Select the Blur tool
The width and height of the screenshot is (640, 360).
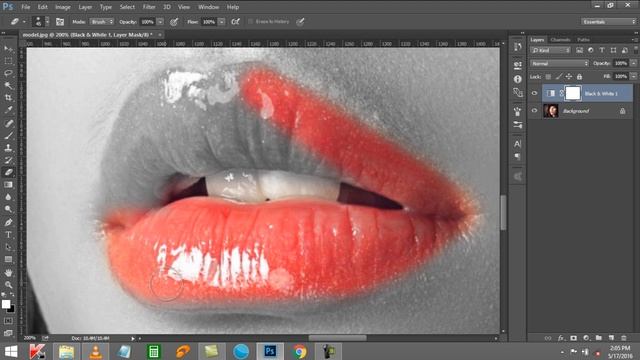coord(8,197)
